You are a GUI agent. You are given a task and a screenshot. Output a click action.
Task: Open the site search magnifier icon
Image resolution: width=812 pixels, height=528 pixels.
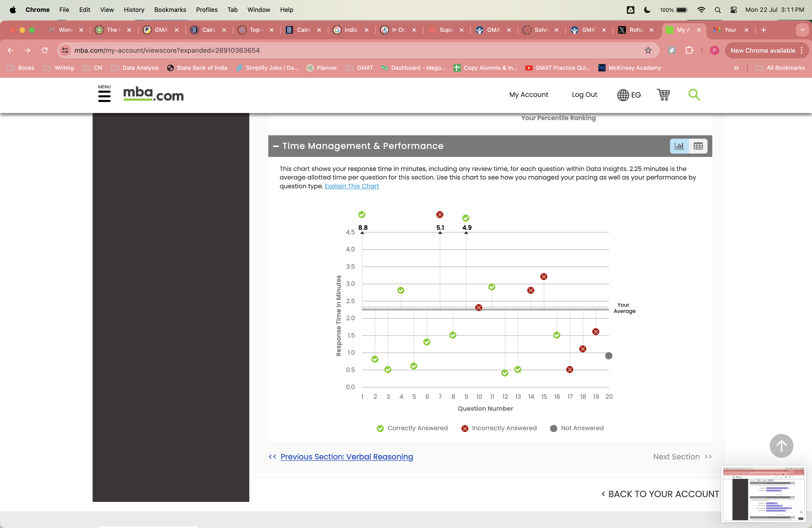coord(694,95)
